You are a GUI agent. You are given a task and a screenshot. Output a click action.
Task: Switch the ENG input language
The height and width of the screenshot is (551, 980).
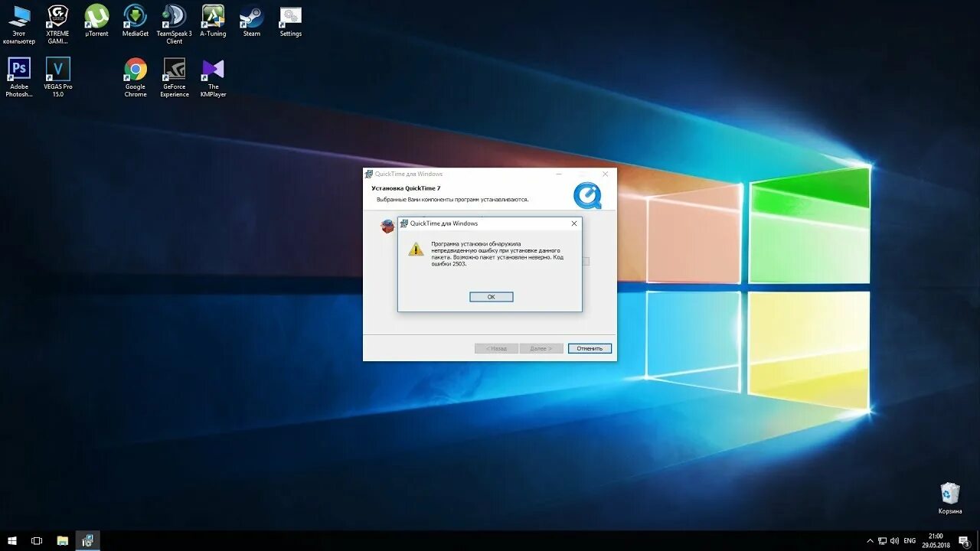910,540
